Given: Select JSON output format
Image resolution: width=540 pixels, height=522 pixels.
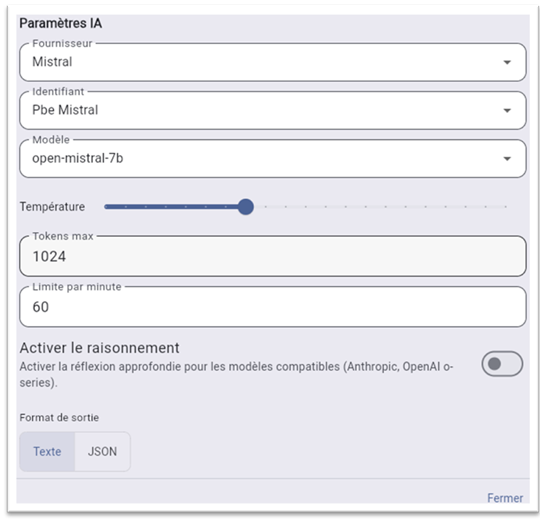Looking at the screenshot, I should click(x=102, y=451).
